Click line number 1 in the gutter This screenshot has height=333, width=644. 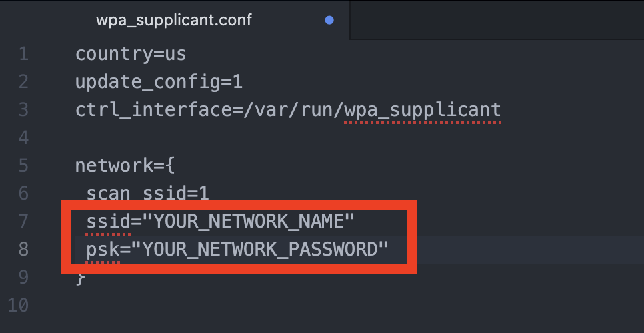pos(24,53)
